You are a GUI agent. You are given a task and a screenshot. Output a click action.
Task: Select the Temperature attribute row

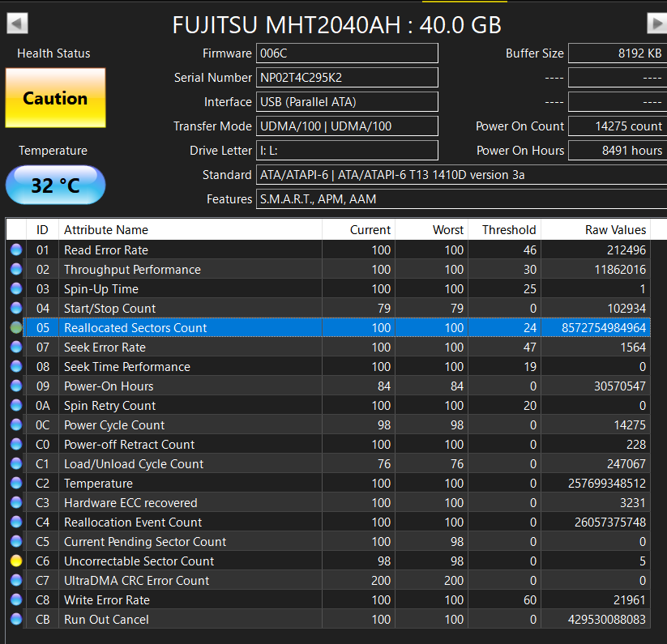pyautogui.click(x=98, y=483)
